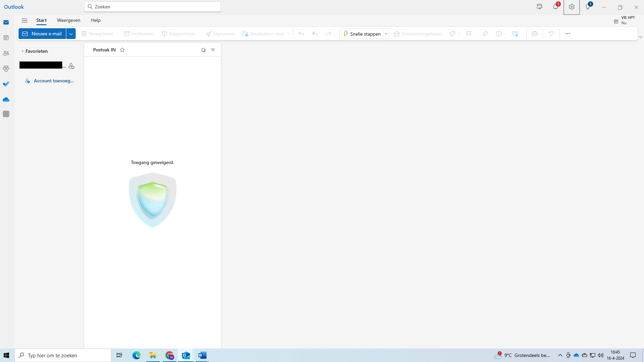Viewport: 644px width, 362px height.
Task: Click the Print icon in toolbar
Action: [x=535, y=34]
